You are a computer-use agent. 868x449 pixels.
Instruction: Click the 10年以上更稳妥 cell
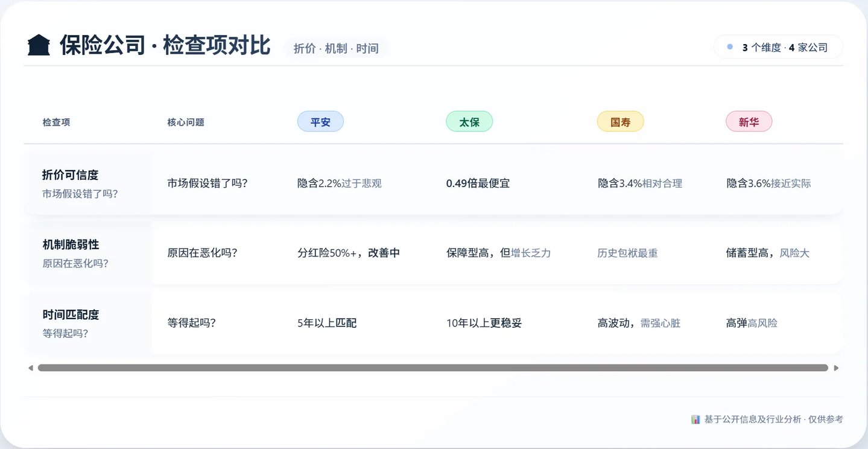[x=484, y=323]
